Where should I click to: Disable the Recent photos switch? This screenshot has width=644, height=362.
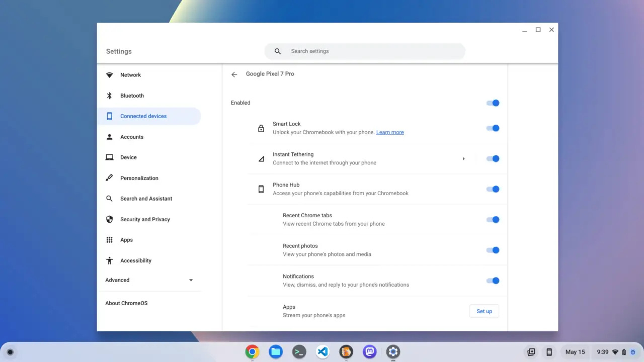tap(493, 250)
